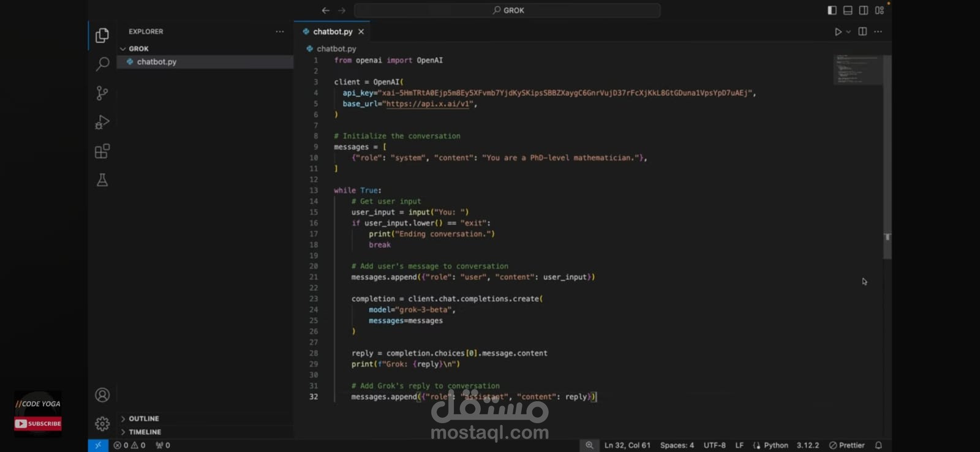Open the Explorer view in the activity bar

point(102,36)
